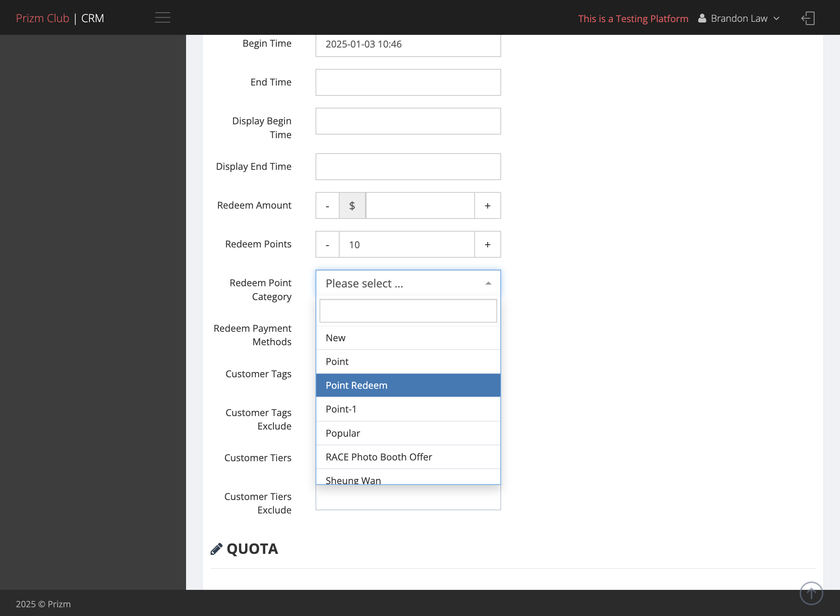Click the logout icon in header

tap(808, 18)
